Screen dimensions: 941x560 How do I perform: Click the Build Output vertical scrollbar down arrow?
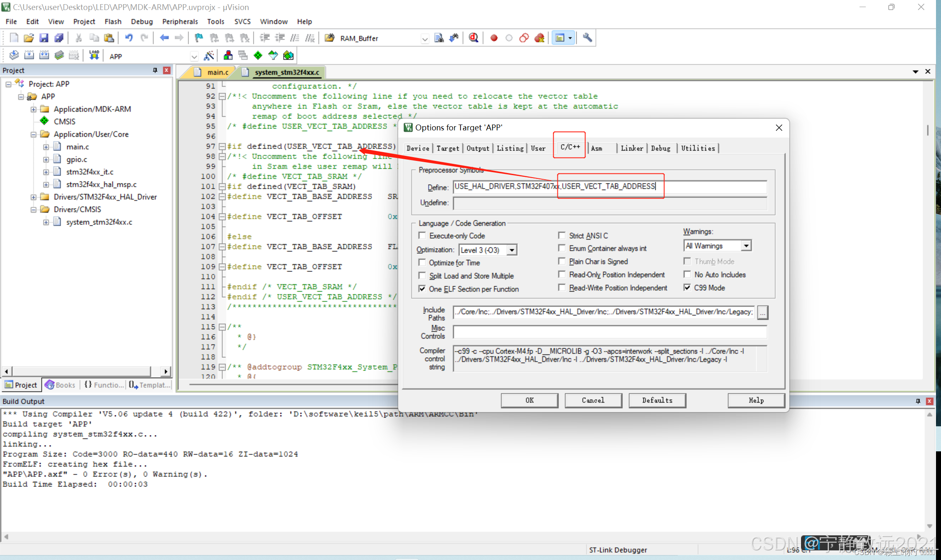tap(929, 526)
